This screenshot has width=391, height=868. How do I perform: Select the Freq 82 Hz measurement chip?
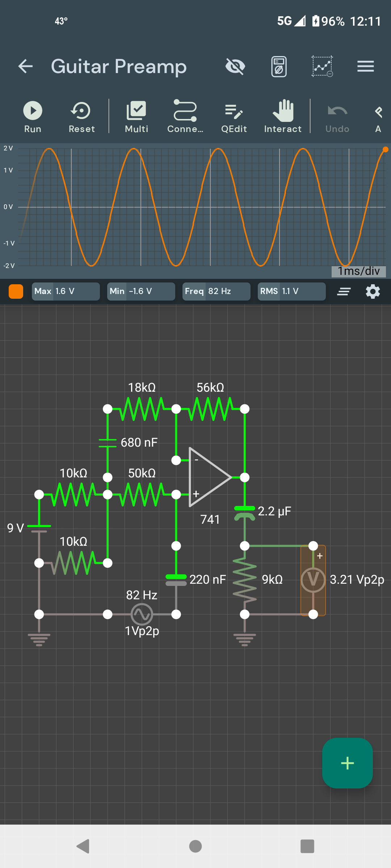tap(216, 292)
